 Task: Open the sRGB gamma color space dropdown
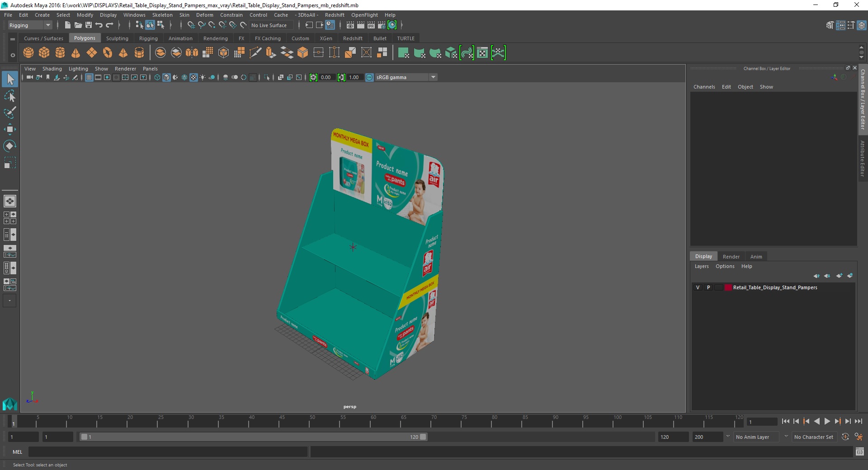pos(406,77)
